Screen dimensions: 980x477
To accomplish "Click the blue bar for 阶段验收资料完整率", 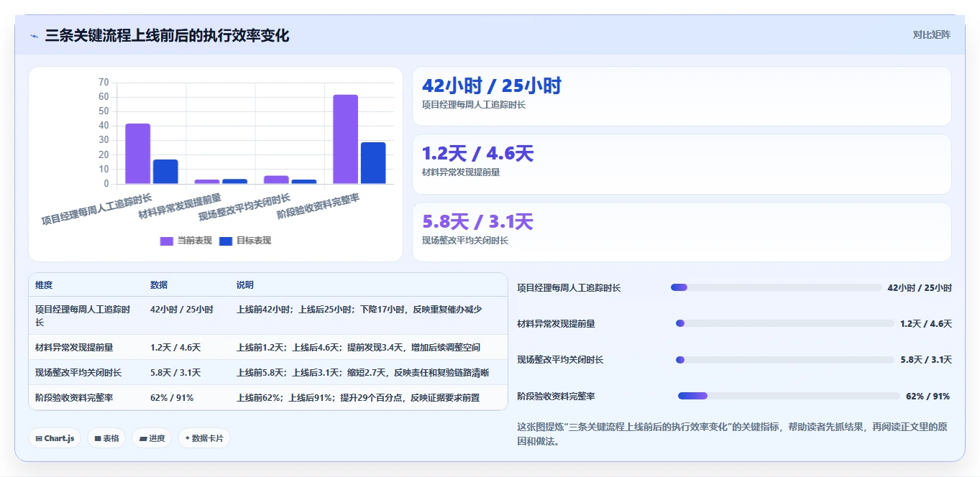I will (x=373, y=163).
